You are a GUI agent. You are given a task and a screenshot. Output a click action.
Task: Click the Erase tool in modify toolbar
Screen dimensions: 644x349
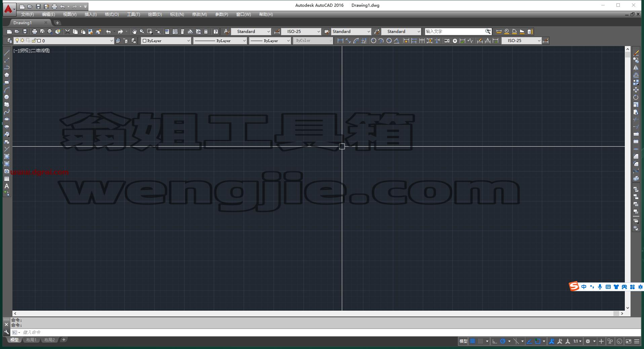[636, 53]
